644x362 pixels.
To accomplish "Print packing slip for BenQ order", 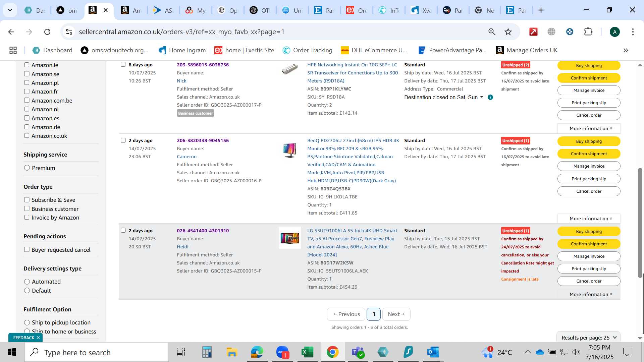I will (589, 179).
